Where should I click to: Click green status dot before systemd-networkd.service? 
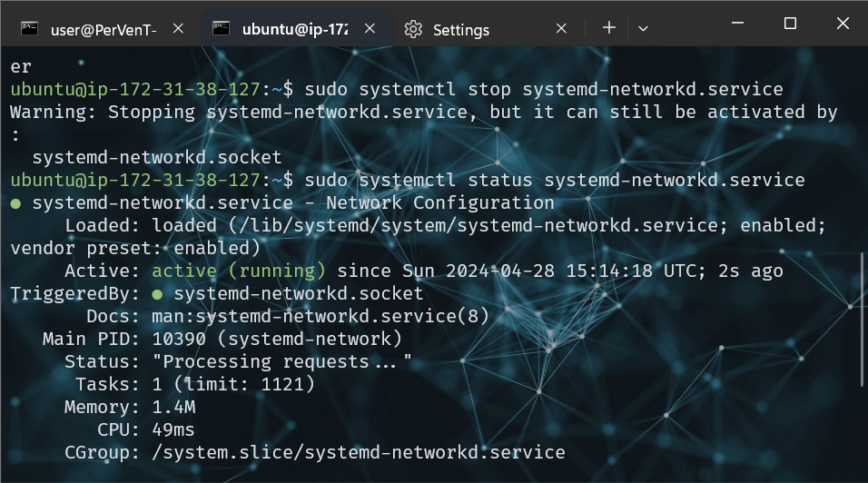click(x=15, y=203)
